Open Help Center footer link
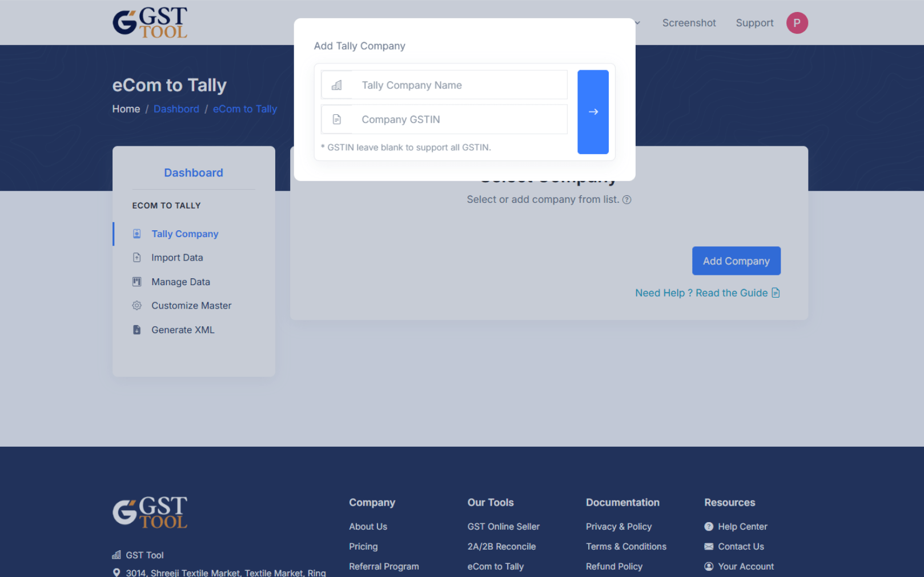Screen dimensions: 924x577 [x=742, y=527]
